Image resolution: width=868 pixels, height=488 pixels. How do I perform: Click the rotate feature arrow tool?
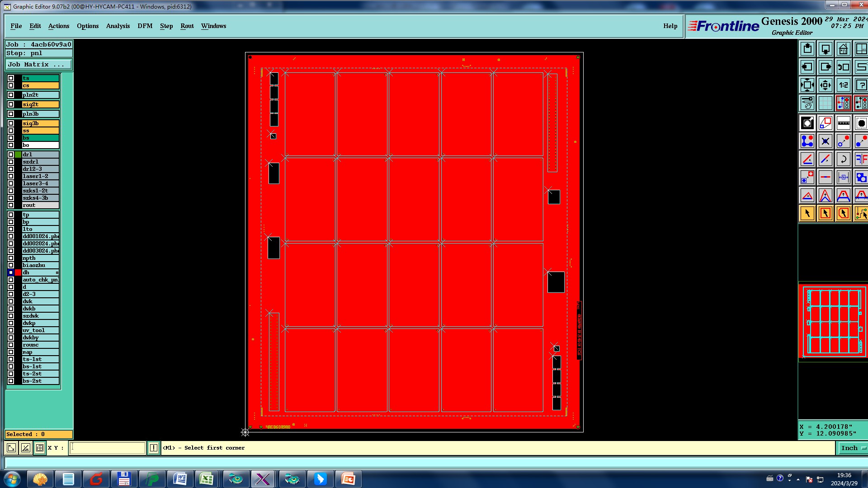[x=843, y=159]
